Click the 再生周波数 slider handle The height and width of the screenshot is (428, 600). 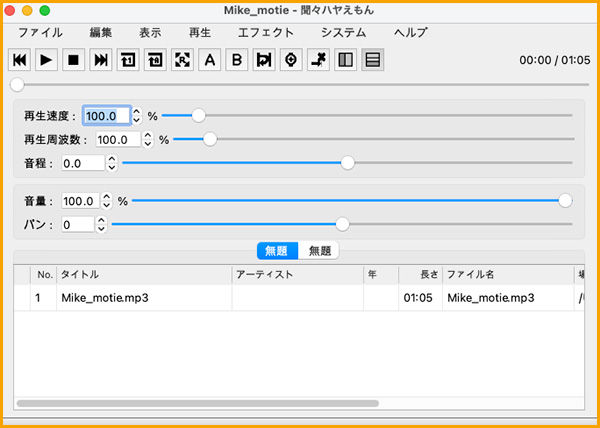[210, 139]
